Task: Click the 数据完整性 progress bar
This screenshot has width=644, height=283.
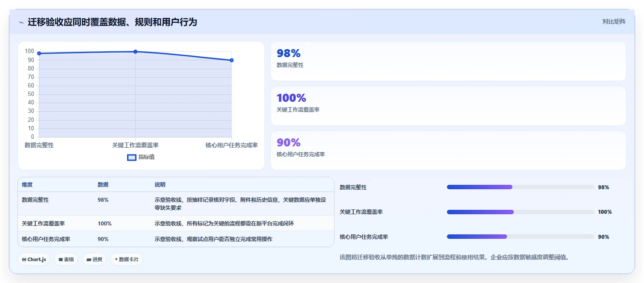Action: click(520, 187)
